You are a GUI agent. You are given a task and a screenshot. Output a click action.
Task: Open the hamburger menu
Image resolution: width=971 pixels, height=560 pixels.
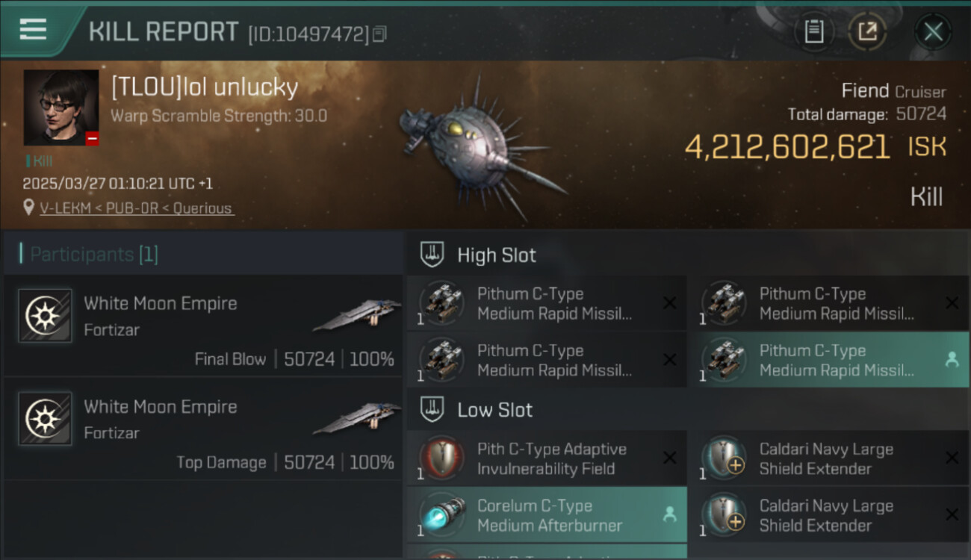33,30
